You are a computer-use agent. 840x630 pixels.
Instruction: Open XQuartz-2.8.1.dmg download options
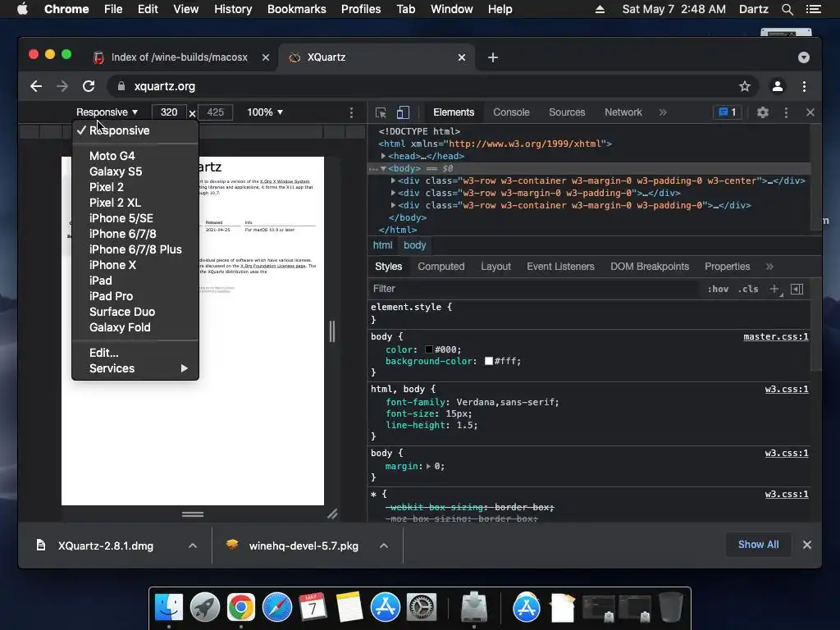click(x=193, y=546)
